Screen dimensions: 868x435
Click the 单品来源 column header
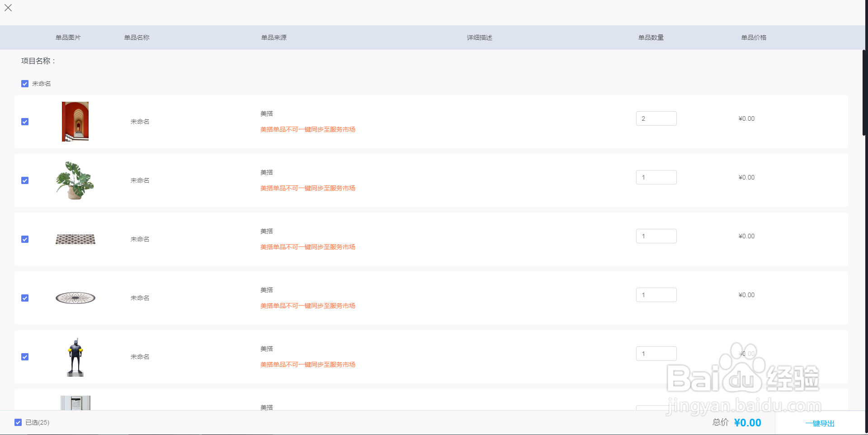tap(274, 38)
